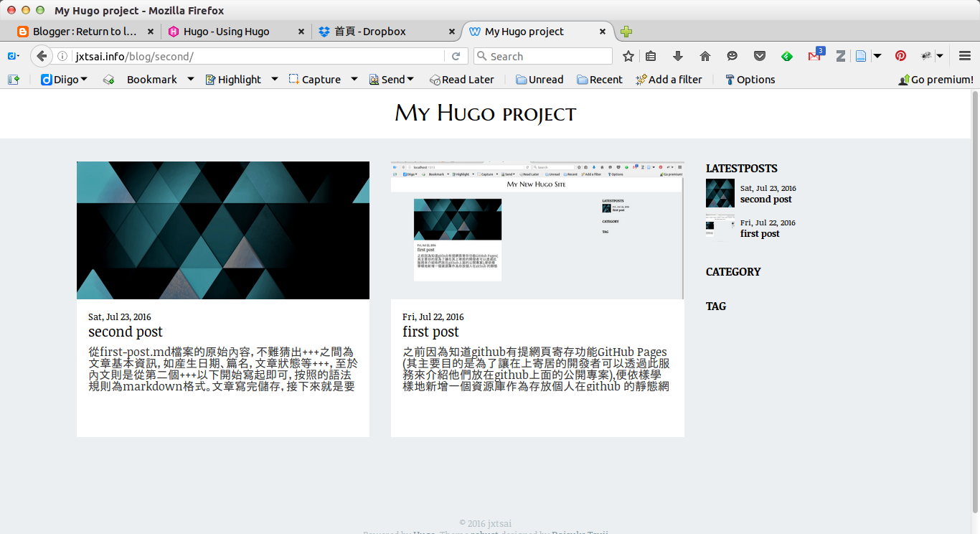Open the Diigo toolbar dropdown menu
The width and height of the screenshot is (980, 534).
[65, 80]
